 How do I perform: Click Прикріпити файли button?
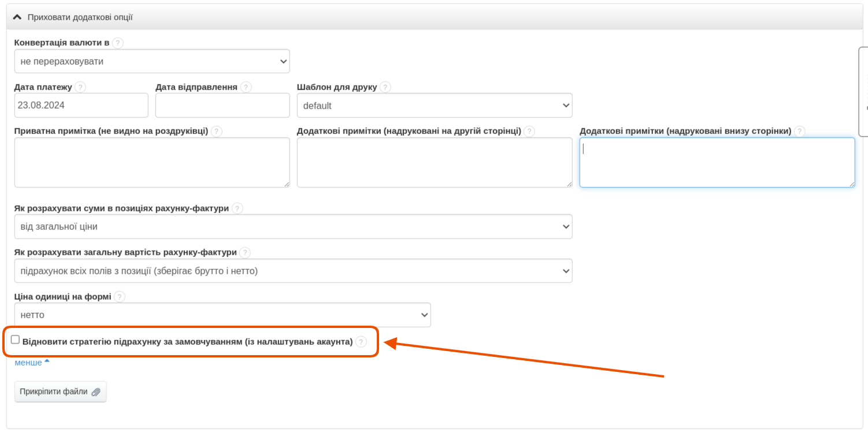pos(60,391)
